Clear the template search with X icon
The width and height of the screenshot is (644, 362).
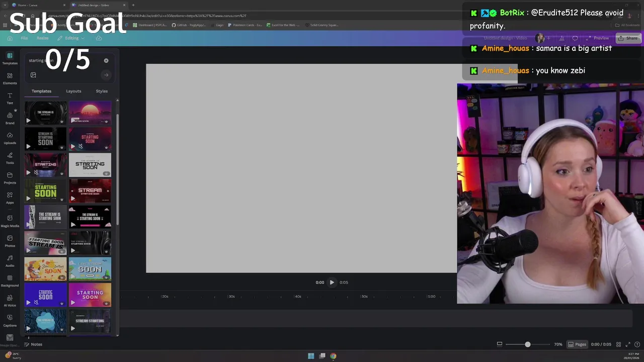coord(106,60)
